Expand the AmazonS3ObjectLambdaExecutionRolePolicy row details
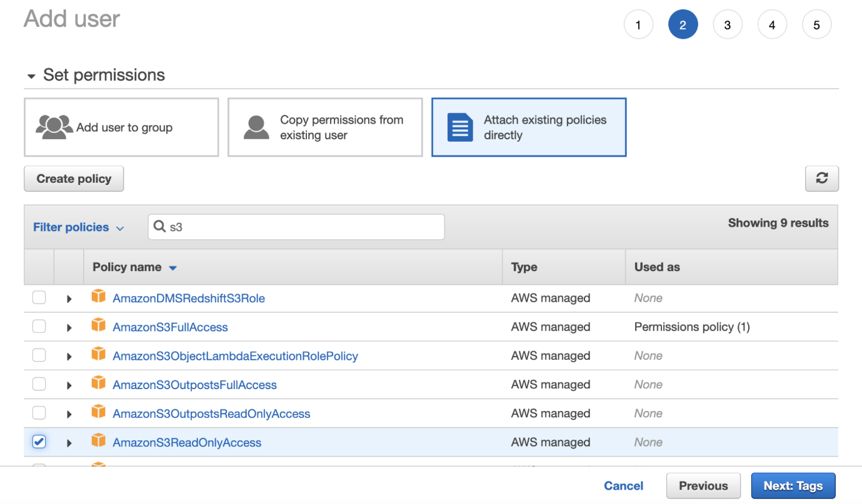 coord(69,357)
